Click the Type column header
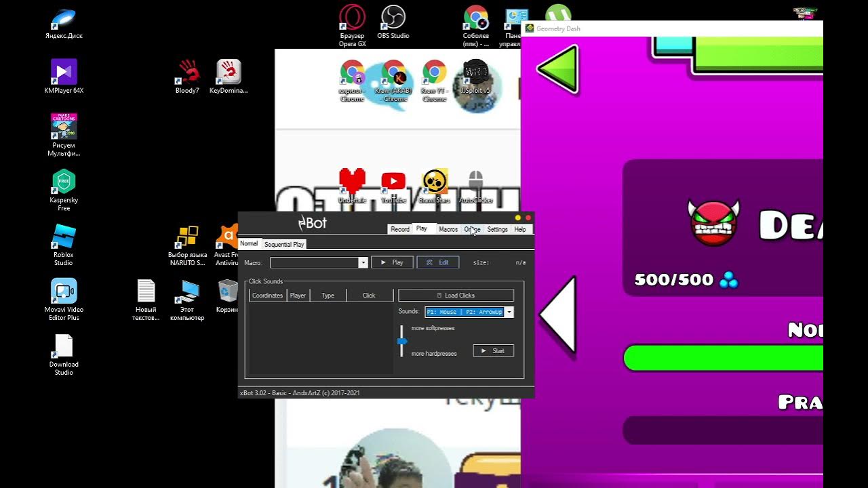Viewport: 868px width, 488px height. (x=328, y=296)
